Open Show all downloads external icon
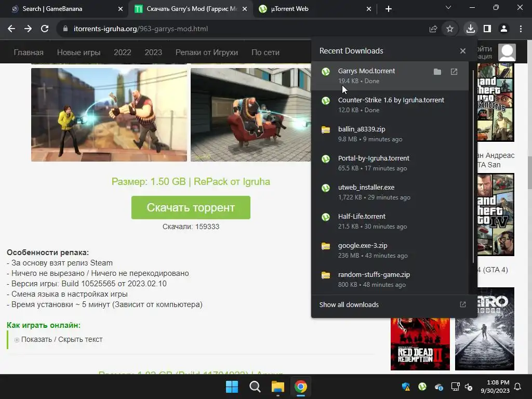Screen dimensions: 532x399 click(463, 304)
